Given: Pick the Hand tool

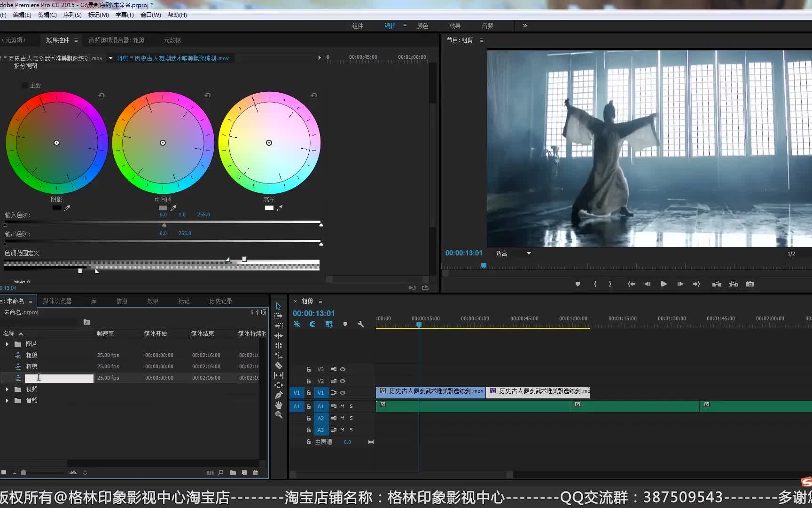Looking at the screenshot, I should (279, 405).
